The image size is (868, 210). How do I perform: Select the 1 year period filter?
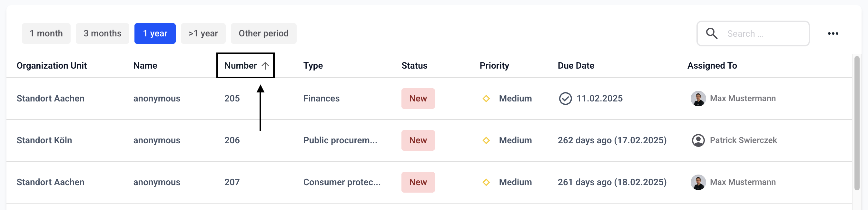[155, 33]
